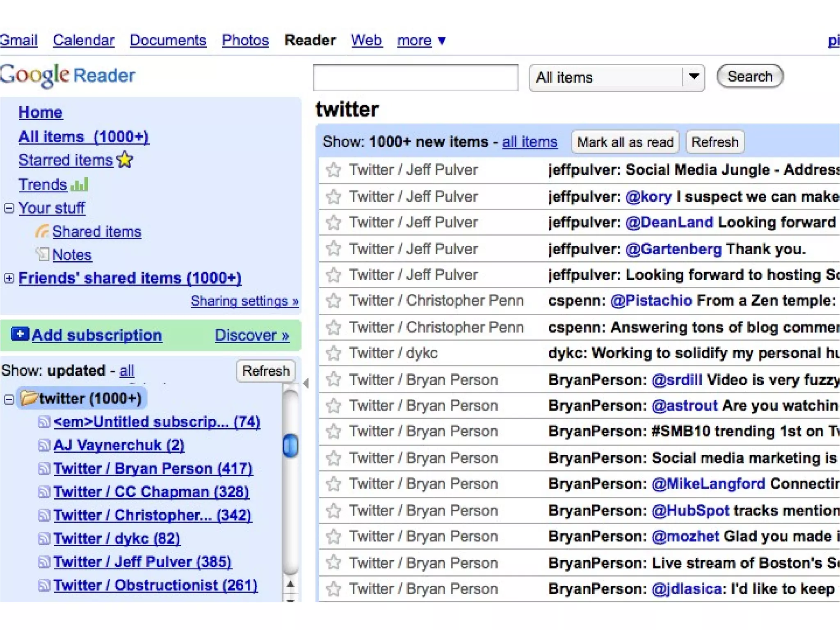Click Mark all as read button

[625, 142]
